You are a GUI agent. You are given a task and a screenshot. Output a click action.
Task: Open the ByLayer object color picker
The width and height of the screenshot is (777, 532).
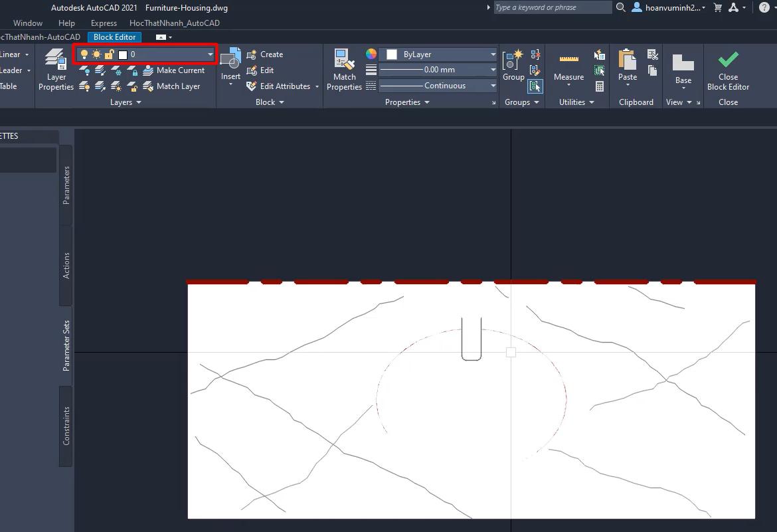[491, 54]
